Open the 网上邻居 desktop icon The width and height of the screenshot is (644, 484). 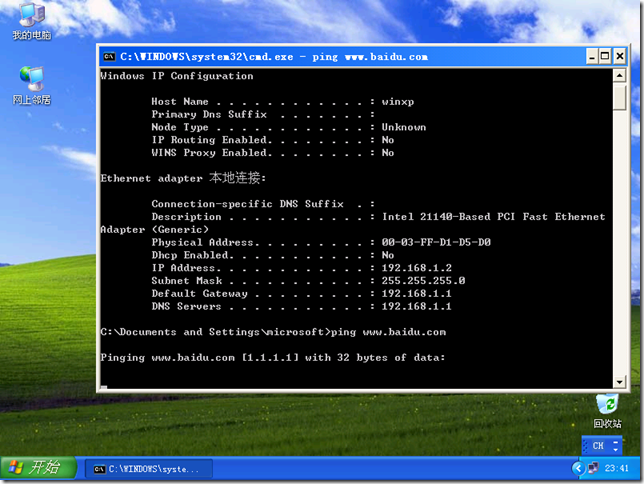click(32, 86)
